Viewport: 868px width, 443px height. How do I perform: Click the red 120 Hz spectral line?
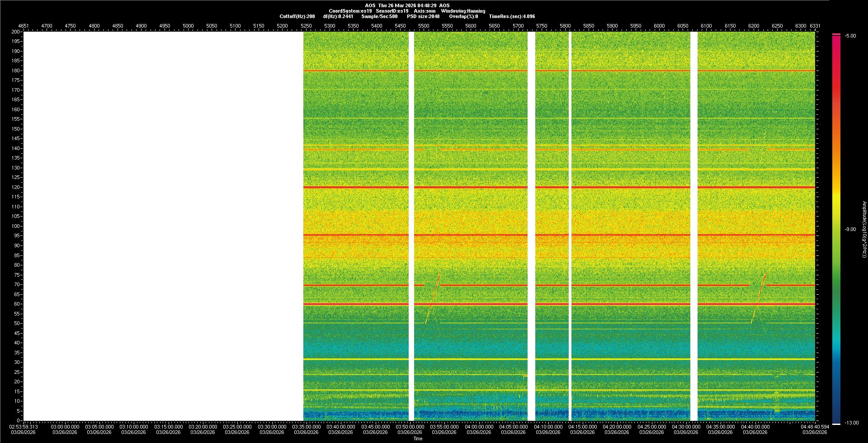coord(470,187)
